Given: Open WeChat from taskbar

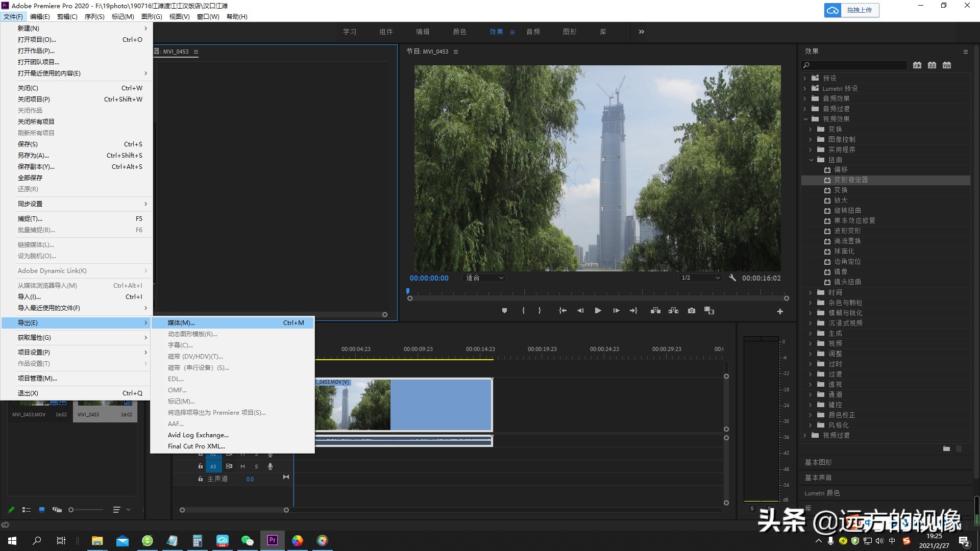Looking at the screenshot, I should [248, 540].
